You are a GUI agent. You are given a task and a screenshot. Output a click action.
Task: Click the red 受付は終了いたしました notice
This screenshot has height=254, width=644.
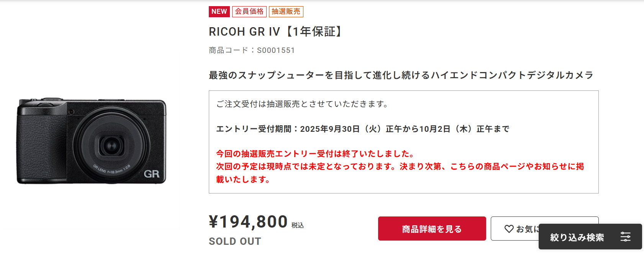point(316,154)
